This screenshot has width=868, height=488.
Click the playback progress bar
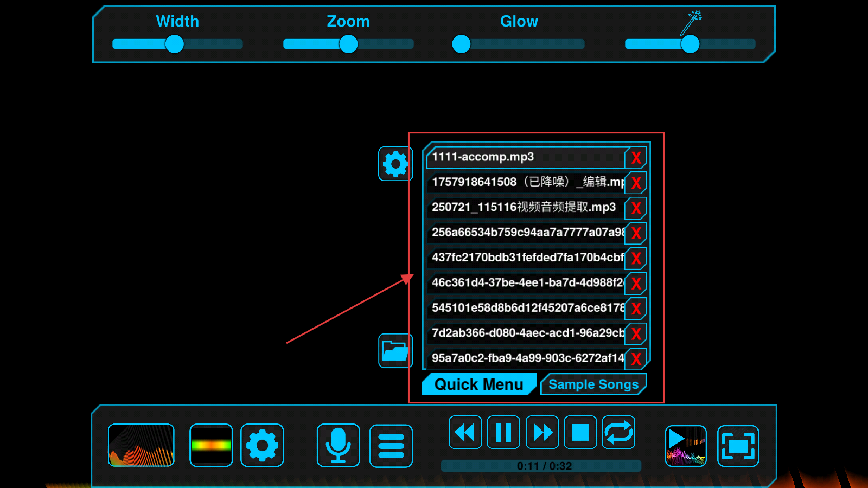[541, 466]
